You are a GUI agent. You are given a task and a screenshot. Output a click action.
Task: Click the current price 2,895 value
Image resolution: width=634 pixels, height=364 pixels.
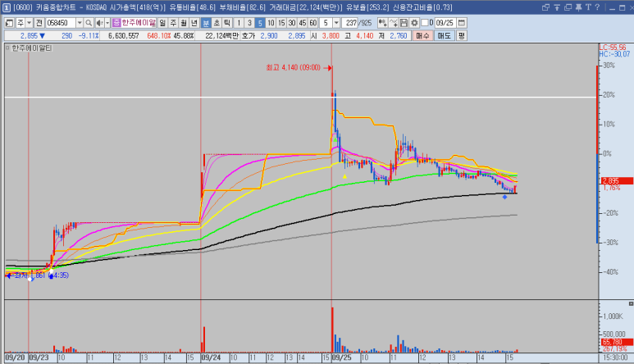29,36
